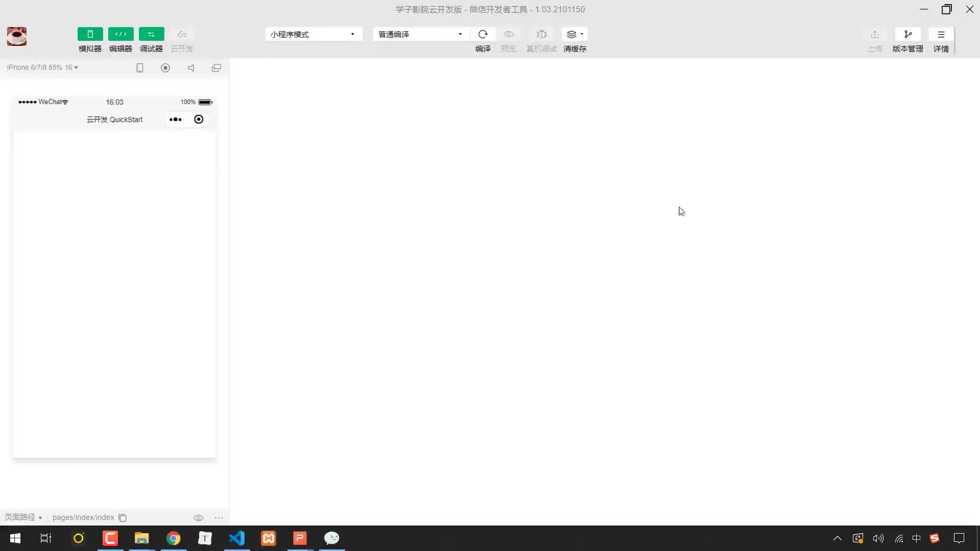Copy the page path with copy icon
Image resolution: width=980 pixels, height=551 pixels.
coord(122,518)
